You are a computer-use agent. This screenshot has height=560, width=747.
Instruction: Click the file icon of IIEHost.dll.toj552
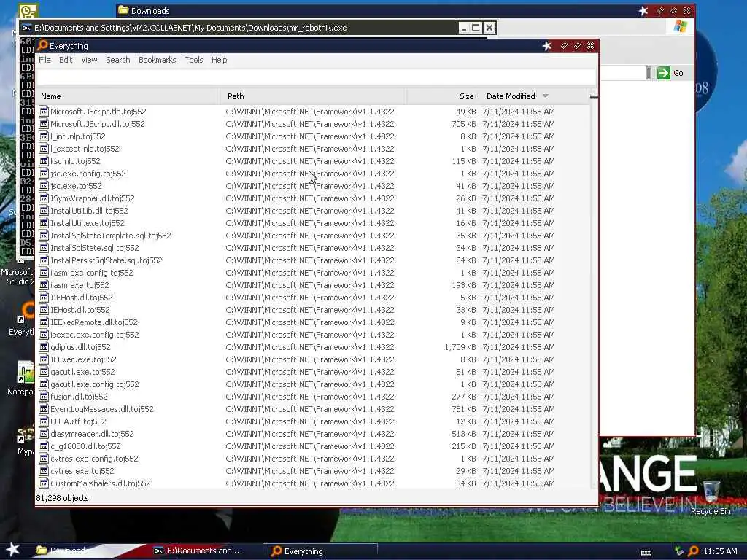(x=44, y=297)
